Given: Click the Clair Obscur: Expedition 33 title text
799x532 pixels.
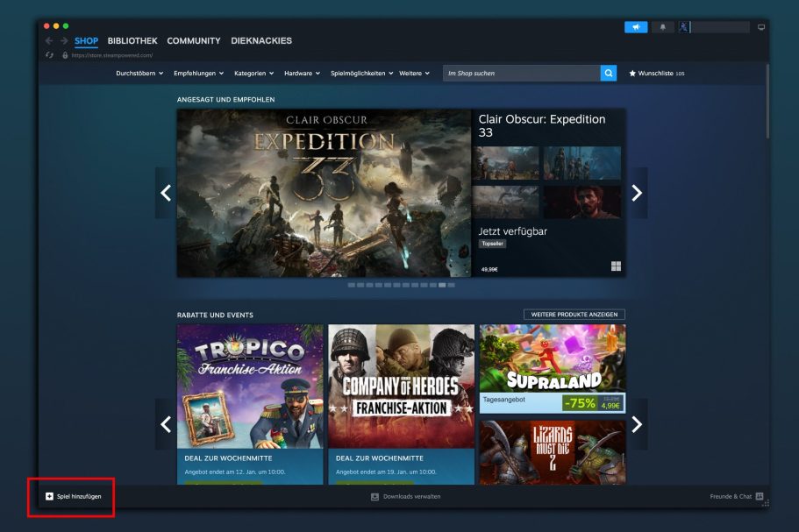Looking at the screenshot, I should pyautogui.click(x=542, y=125).
